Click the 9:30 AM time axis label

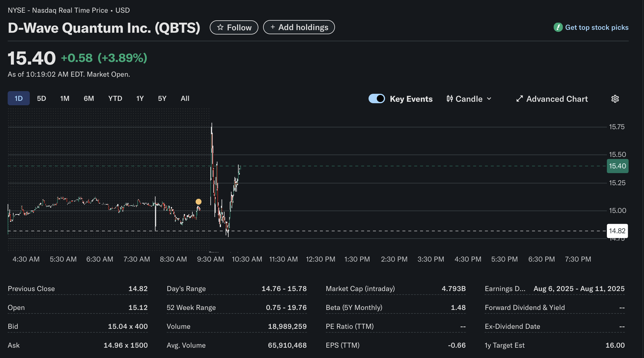tap(210, 259)
